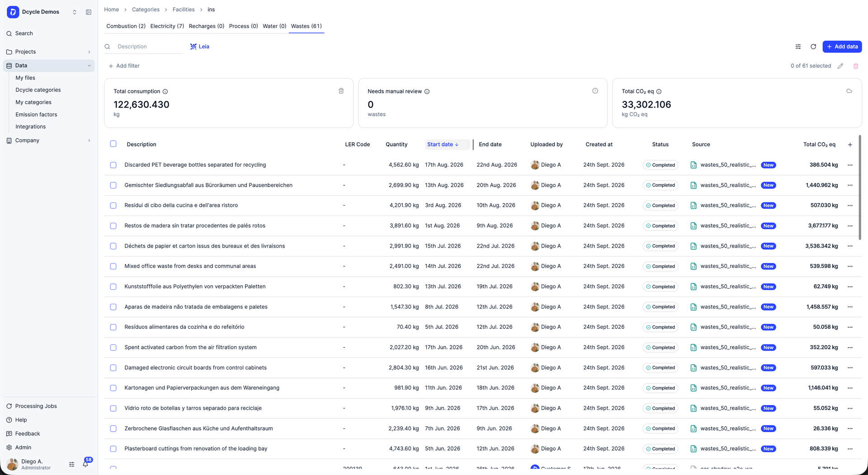868x475 pixels.
Task: Check the Gemischter Siedlungsabfall row
Action: click(x=113, y=185)
